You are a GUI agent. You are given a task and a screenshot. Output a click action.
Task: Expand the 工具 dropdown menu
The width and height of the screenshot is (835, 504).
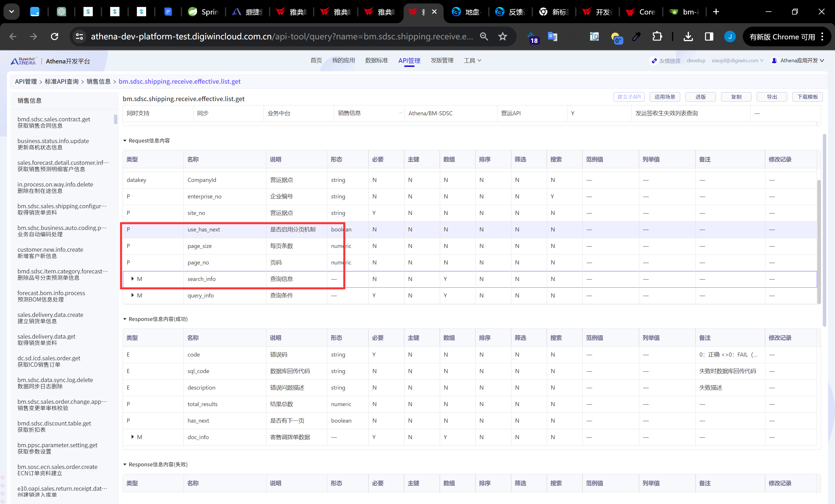click(472, 60)
